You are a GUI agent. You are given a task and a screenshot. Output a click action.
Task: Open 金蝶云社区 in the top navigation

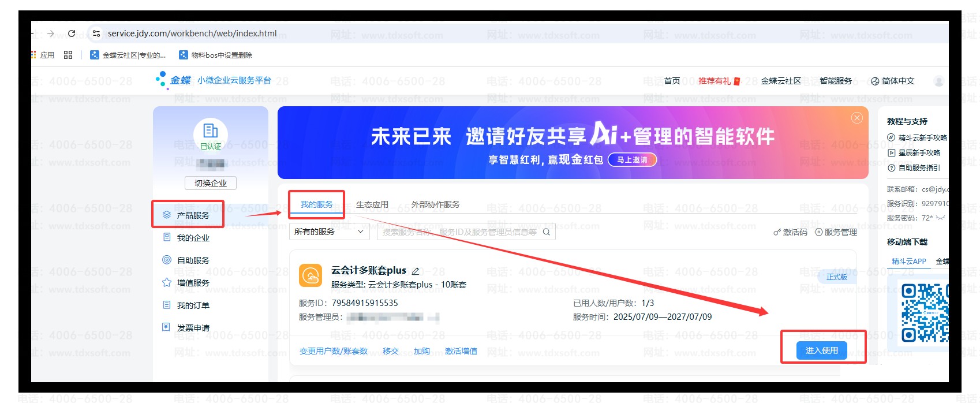pos(781,81)
